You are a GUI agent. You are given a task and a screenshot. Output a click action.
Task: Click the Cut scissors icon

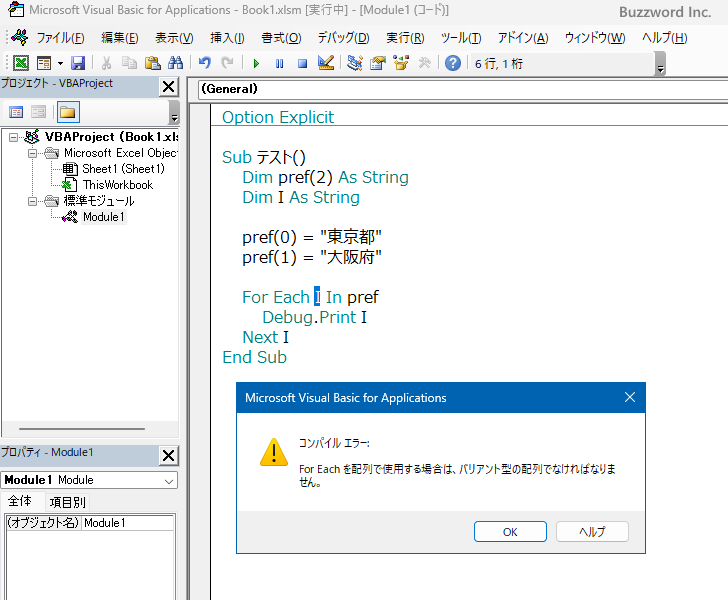coord(106,63)
